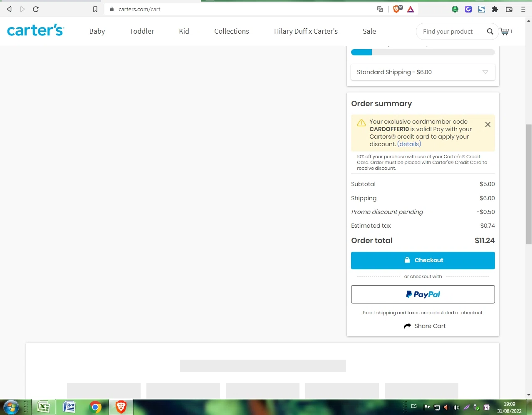Bookmark this page in Brave
The image size is (532, 415).
point(95,9)
